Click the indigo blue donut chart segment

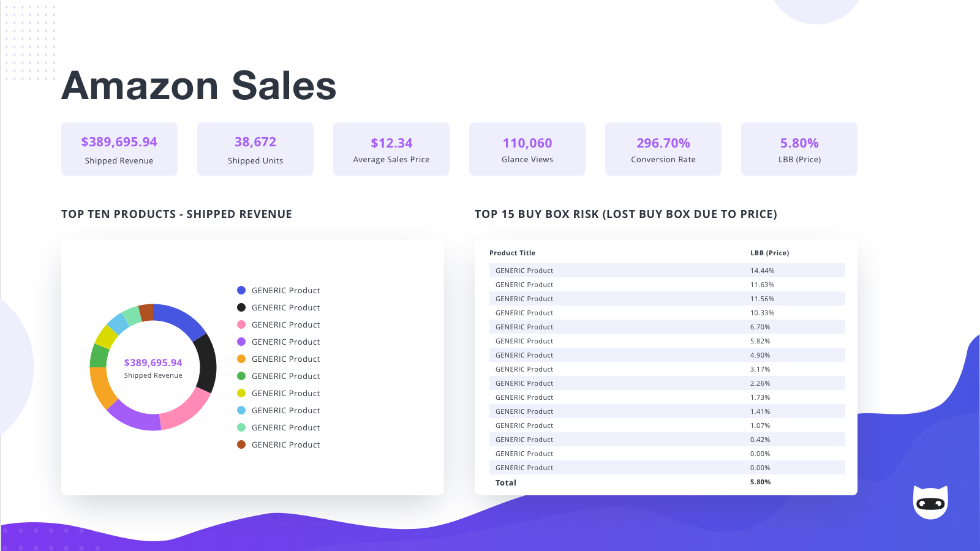(180, 318)
